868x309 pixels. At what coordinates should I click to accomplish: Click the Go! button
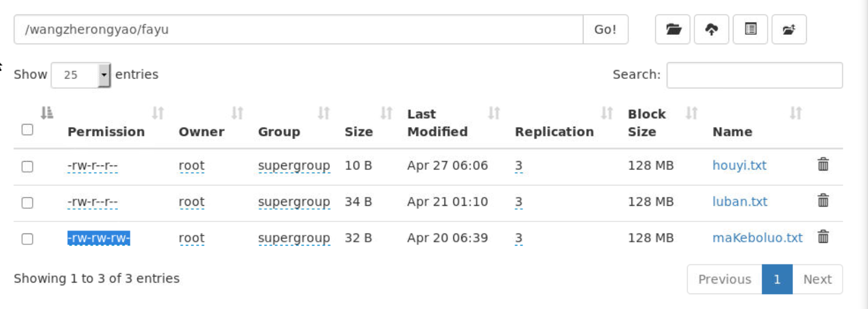tap(605, 29)
